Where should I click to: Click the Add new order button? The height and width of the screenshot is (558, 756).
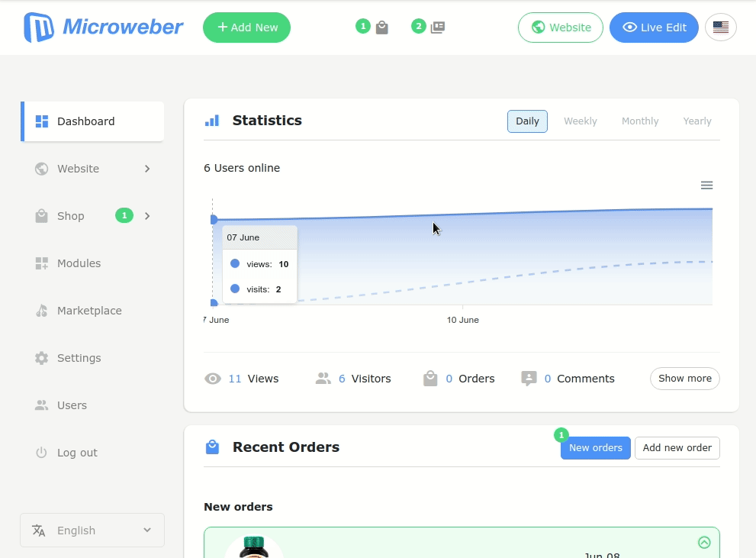click(x=677, y=448)
